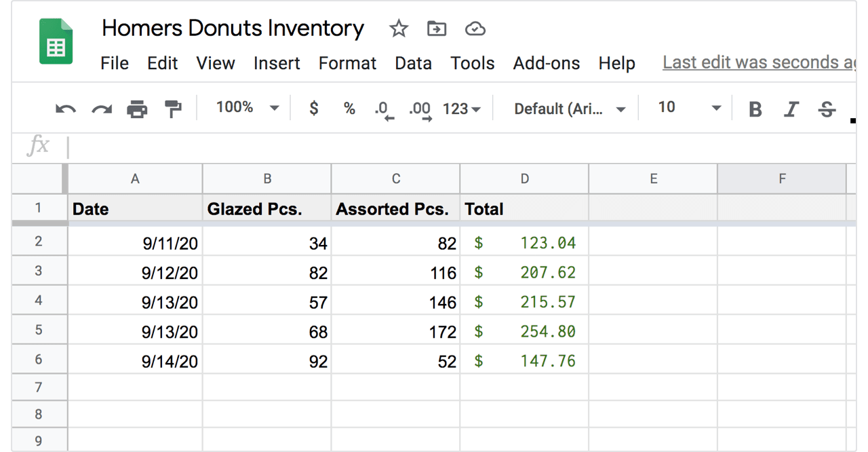The image size is (868, 452).
Task: Select the Paint format roller icon
Action: point(174,109)
